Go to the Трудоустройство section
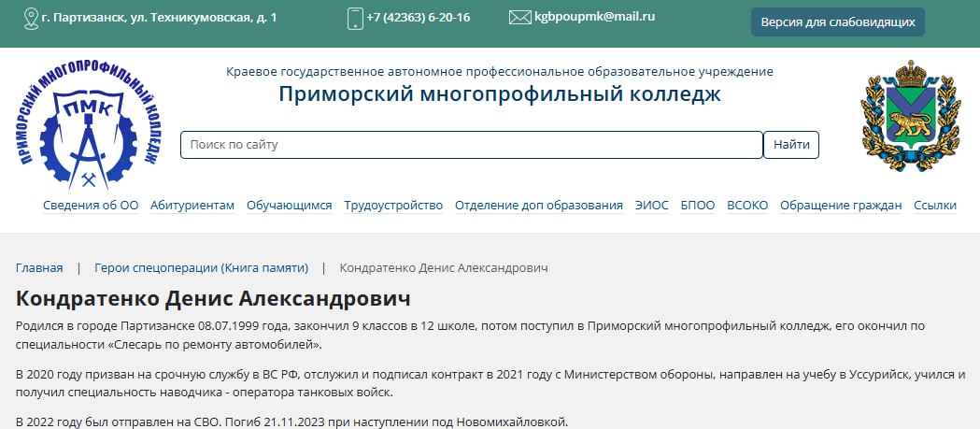Image resolution: width=980 pixels, height=429 pixels. (393, 206)
